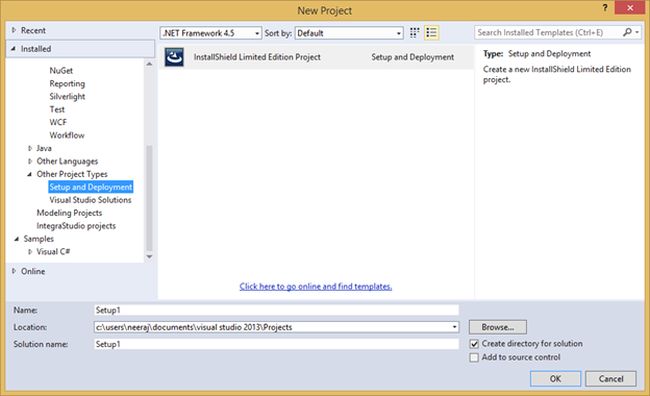Image resolution: width=650 pixels, height=396 pixels.
Task: Click tree scrollbar up arrow
Action: (x=149, y=64)
